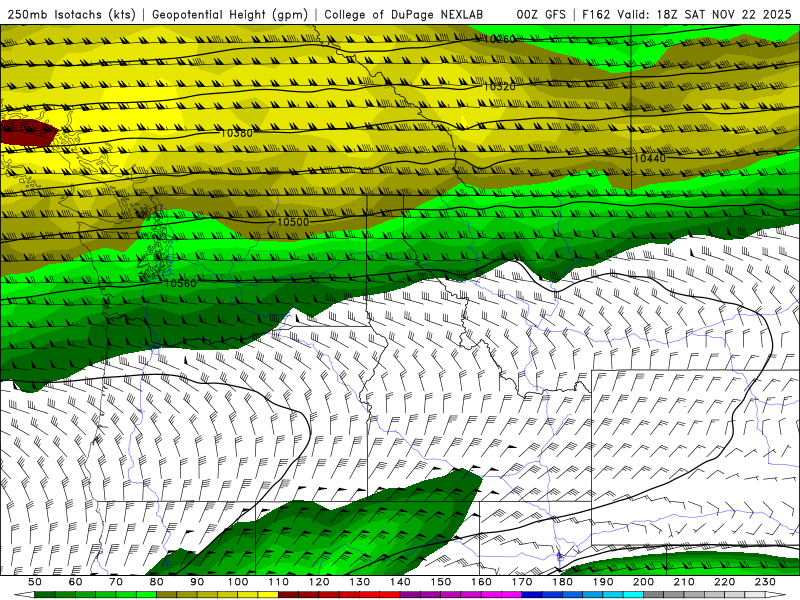The height and width of the screenshot is (600, 800).
Task: Click the legend value 60
Action: point(75,582)
